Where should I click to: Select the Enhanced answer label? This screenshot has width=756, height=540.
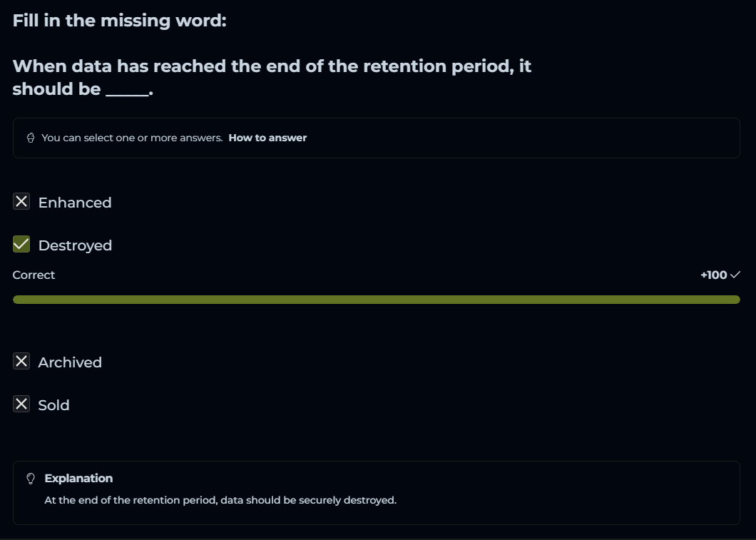click(x=75, y=203)
